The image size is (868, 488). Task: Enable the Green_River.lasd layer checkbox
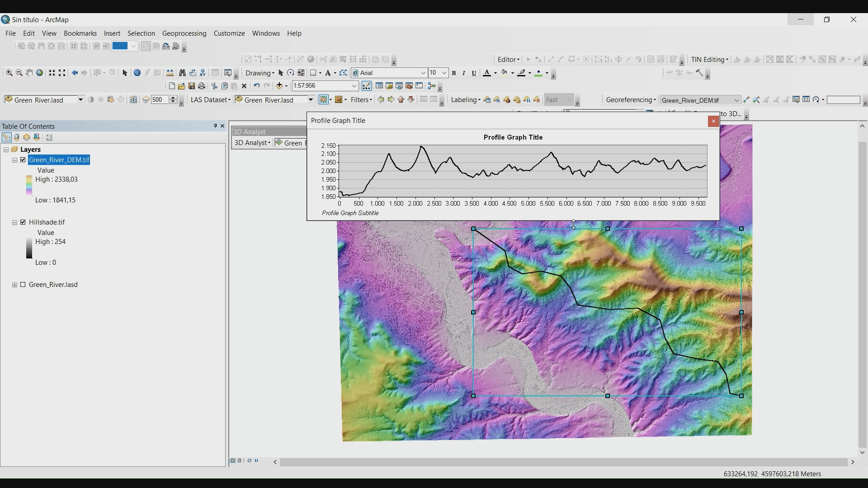tap(23, 285)
